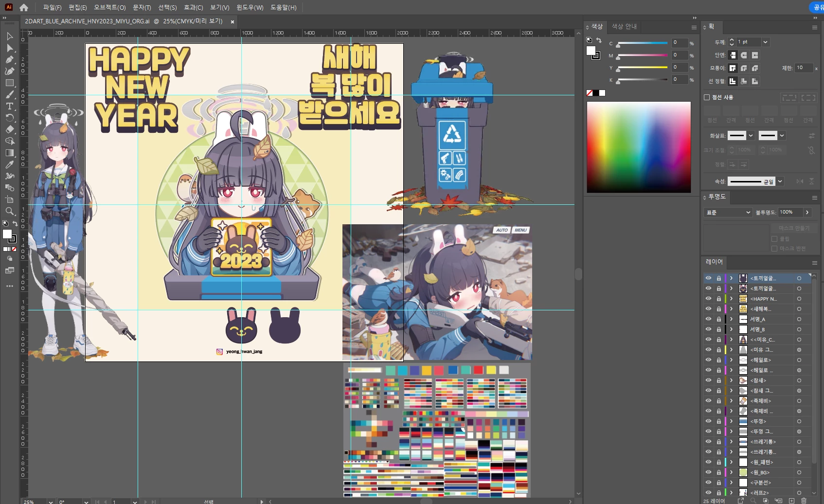Open the 효과(C) menu
This screenshot has width=824, height=504.
[x=193, y=7]
